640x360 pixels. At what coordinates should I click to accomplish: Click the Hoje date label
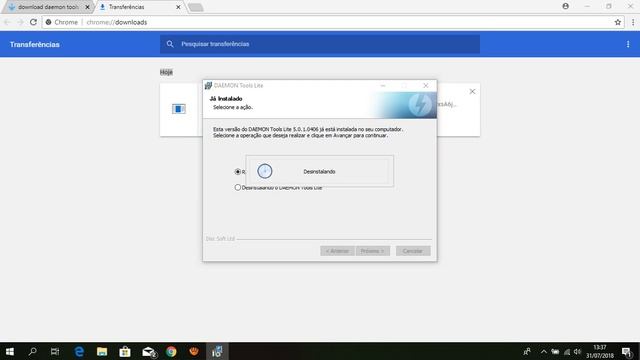point(166,72)
